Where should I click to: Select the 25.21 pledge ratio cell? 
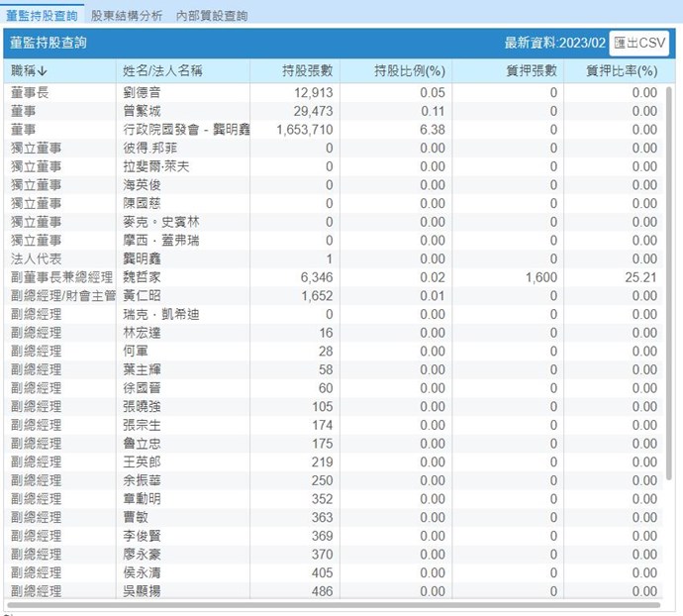point(640,277)
